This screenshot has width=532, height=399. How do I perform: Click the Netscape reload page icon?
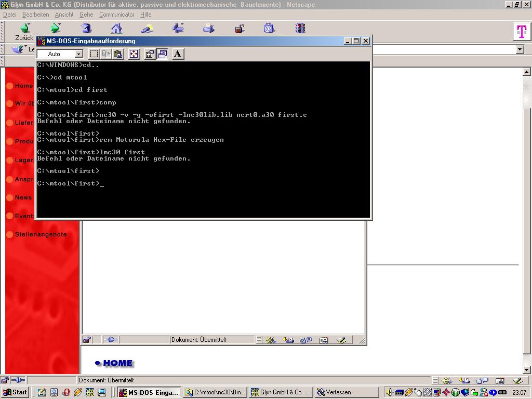86,28
